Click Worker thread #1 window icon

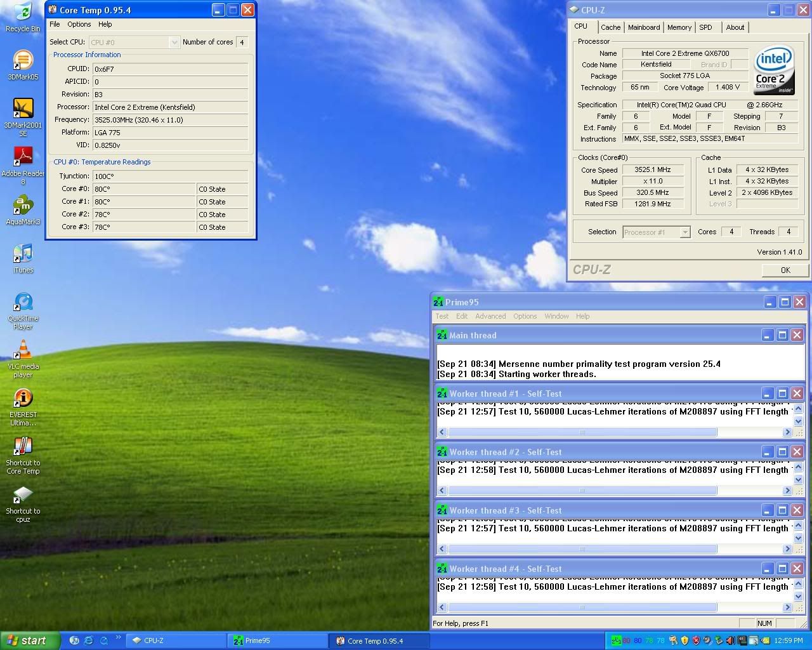(x=442, y=394)
